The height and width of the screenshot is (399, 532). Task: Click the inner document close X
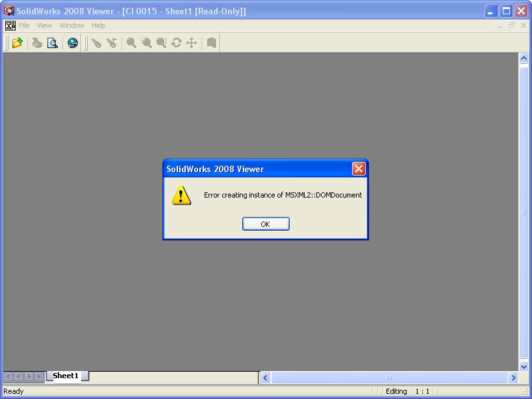tap(523, 25)
